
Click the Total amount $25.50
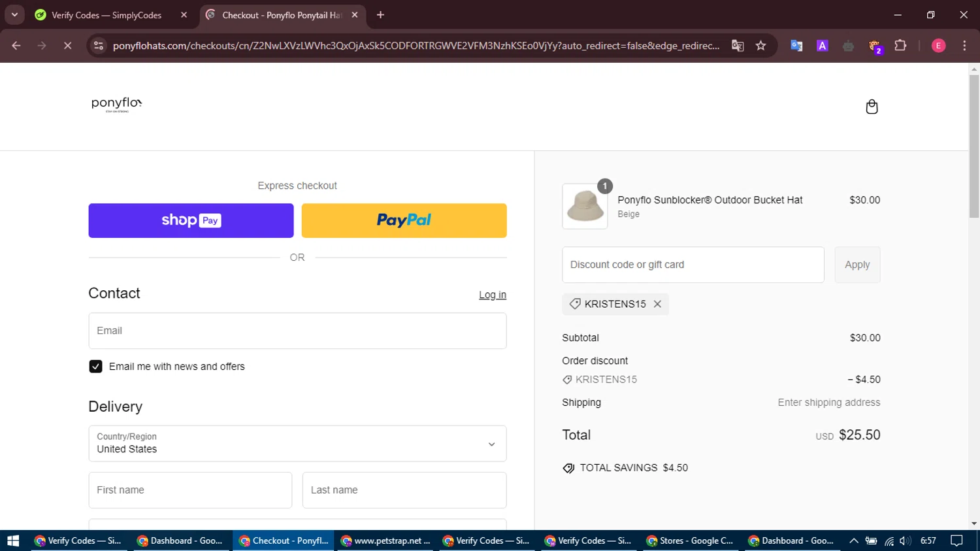click(859, 435)
